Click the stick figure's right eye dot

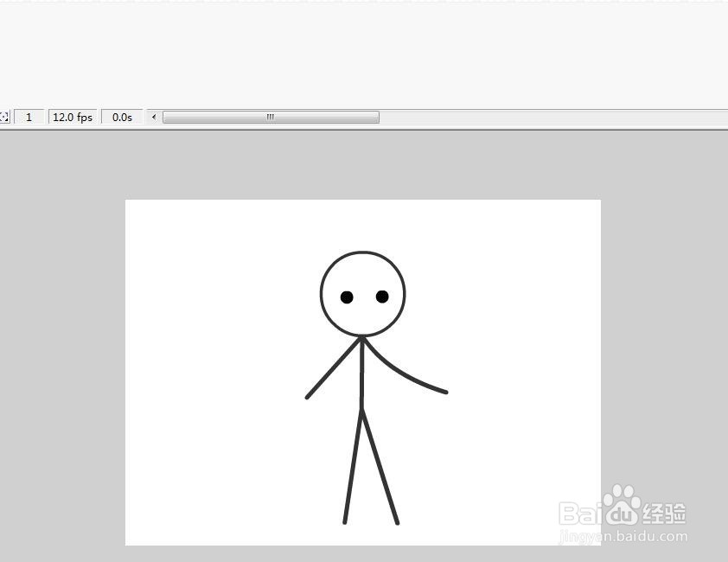point(381,297)
